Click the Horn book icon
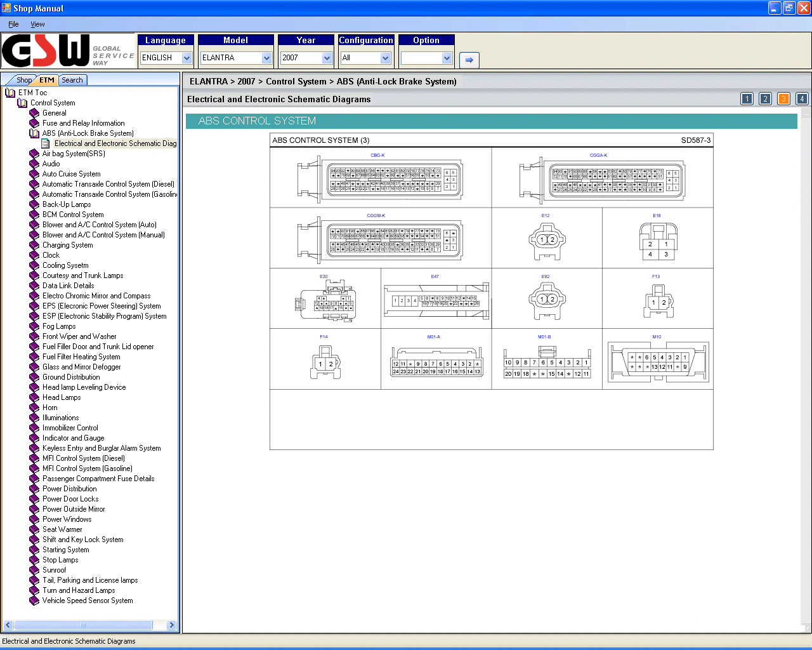This screenshot has width=812, height=650. tap(34, 408)
